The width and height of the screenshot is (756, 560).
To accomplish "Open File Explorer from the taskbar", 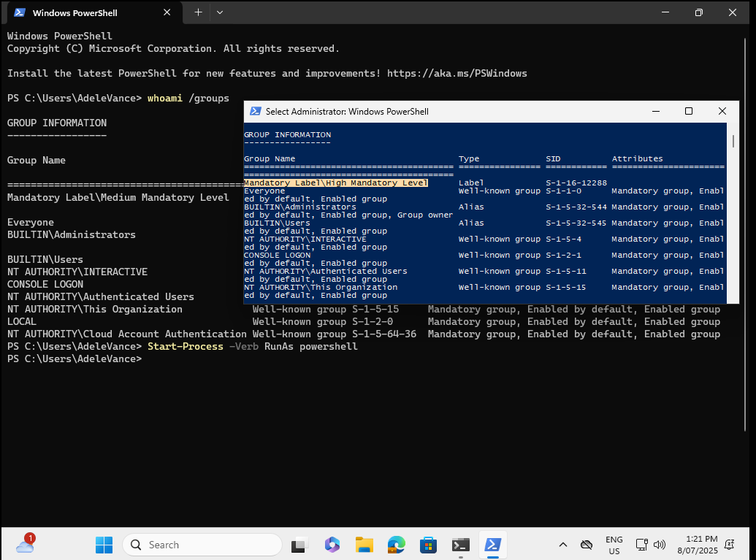I will tap(364, 545).
